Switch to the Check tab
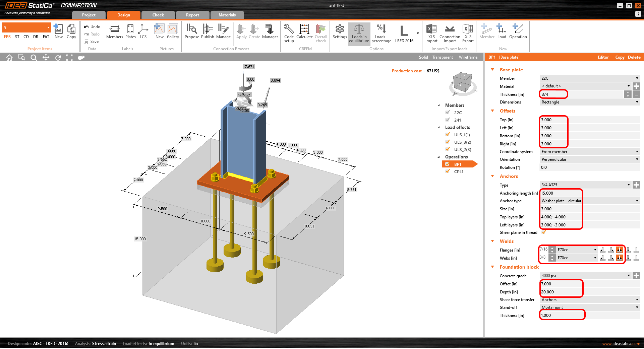Image resolution: width=644 pixels, height=349 pixels. pos(158,15)
